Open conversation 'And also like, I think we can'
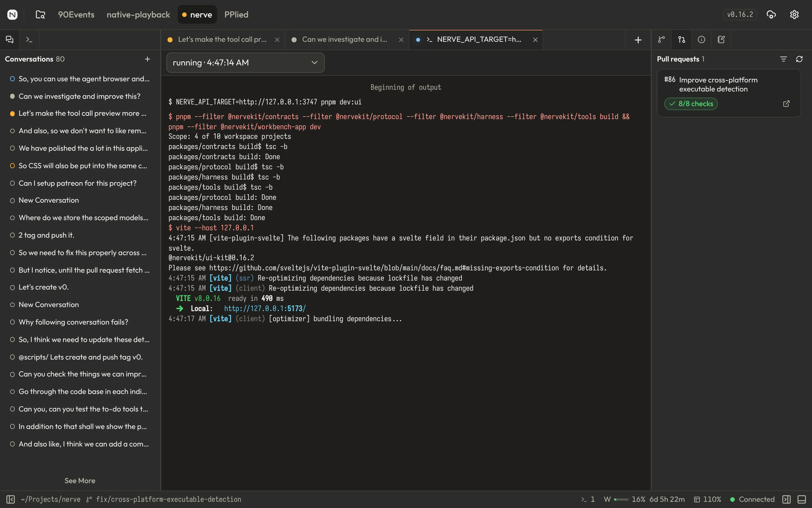Viewport: 812px width, 508px height. click(80, 444)
